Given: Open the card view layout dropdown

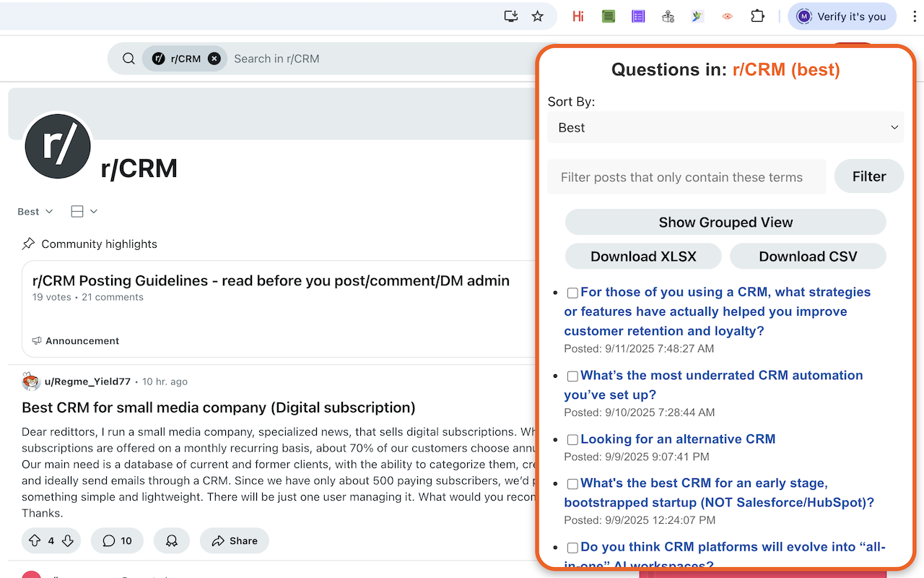Looking at the screenshot, I should pyautogui.click(x=84, y=212).
